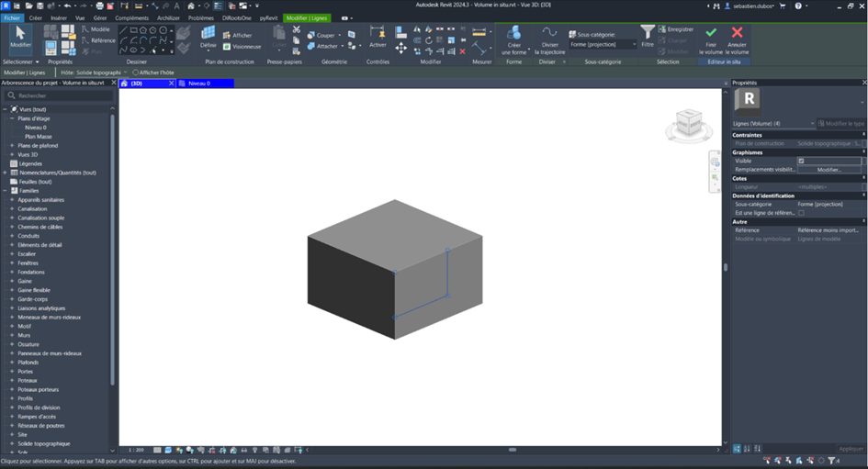868x469 pixels.
Task: Expand the Vues 3D tree node
Action: point(12,154)
